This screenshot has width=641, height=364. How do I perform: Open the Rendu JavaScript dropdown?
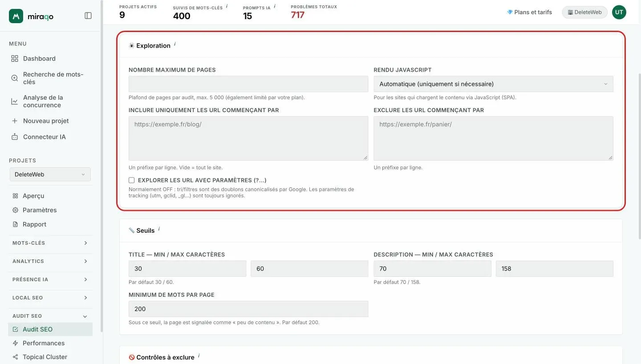(493, 84)
